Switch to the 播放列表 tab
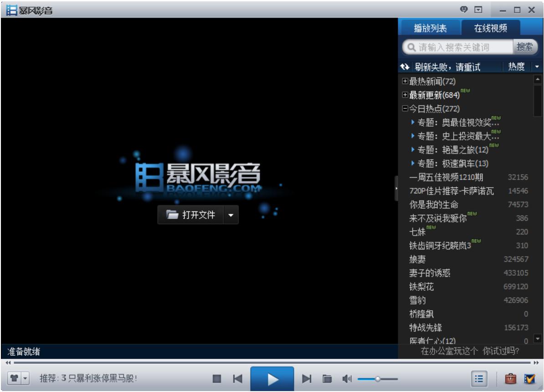The height and width of the screenshot is (392, 544). coord(430,28)
